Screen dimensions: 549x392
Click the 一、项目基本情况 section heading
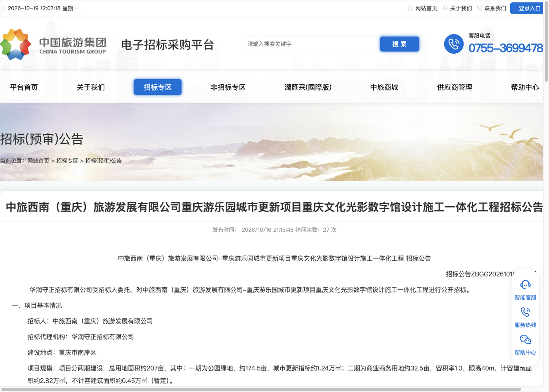(x=37, y=305)
